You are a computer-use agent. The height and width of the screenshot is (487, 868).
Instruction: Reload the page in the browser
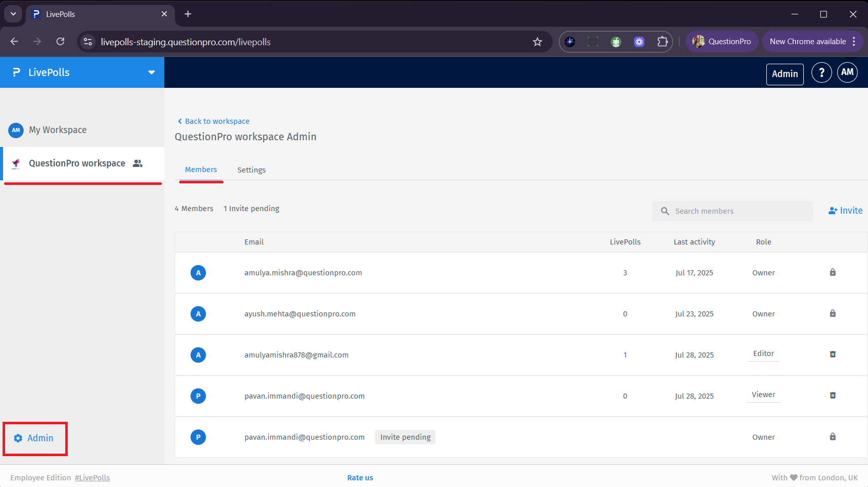coord(61,42)
